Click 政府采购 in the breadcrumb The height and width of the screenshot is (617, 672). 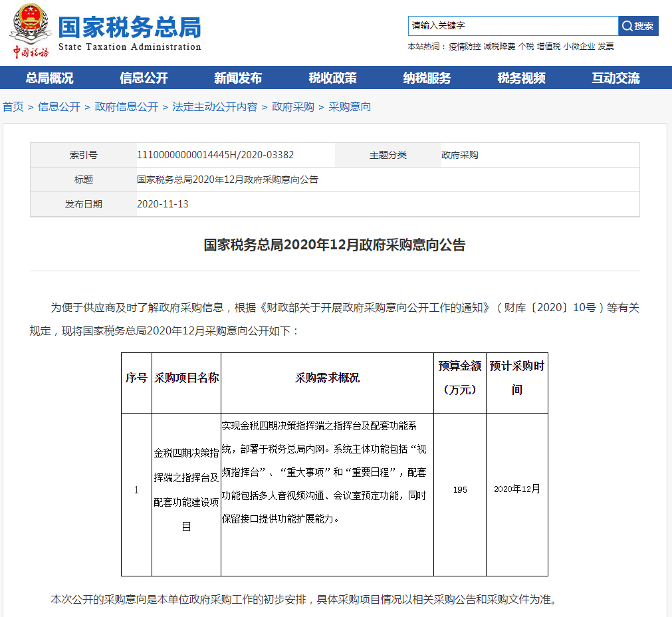293,107
